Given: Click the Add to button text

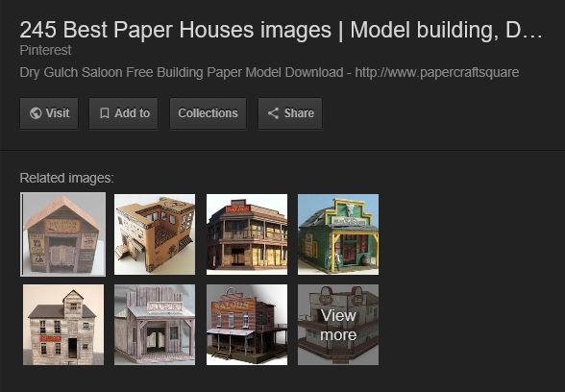Looking at the screenshot, I should coord(132,113).
